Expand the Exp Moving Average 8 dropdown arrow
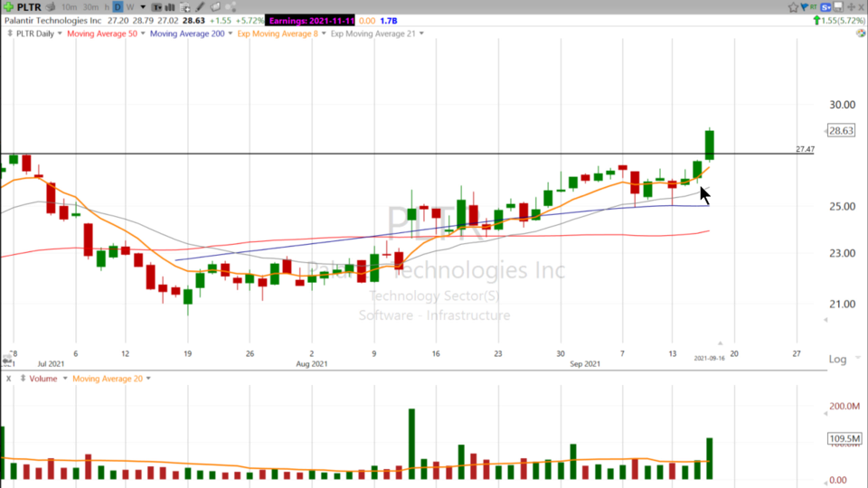Screen dimensions: 868x488 point(324,33)
